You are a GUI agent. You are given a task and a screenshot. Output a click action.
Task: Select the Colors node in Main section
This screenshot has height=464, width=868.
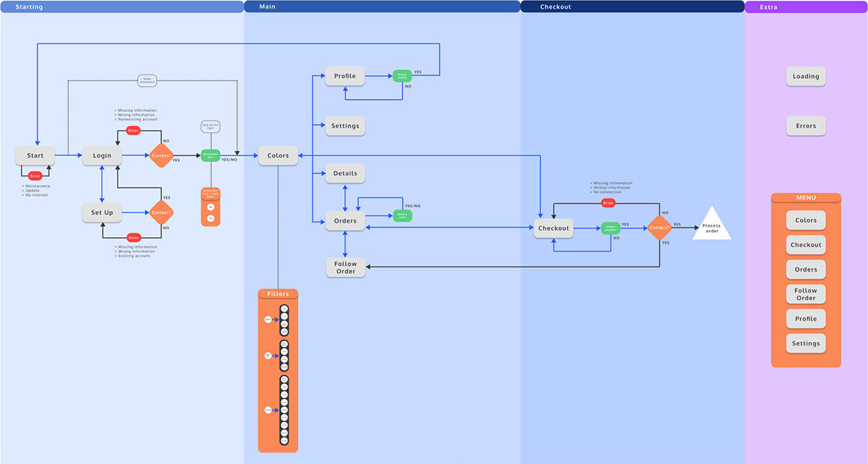tap(278, 155)
